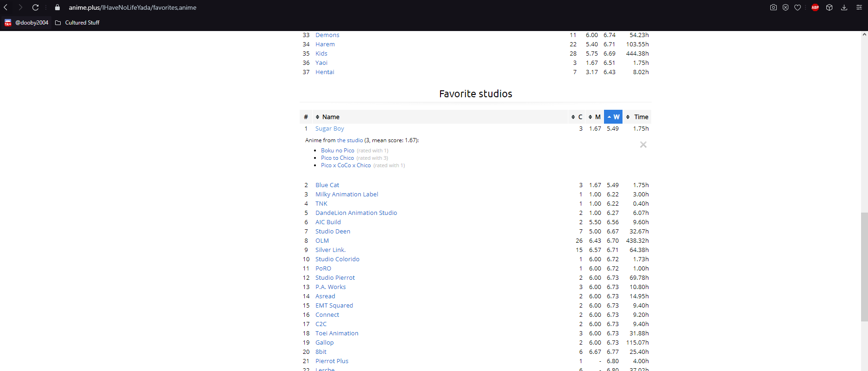
Task: Open the extensions cube icon
Action: tap(830, 7)
